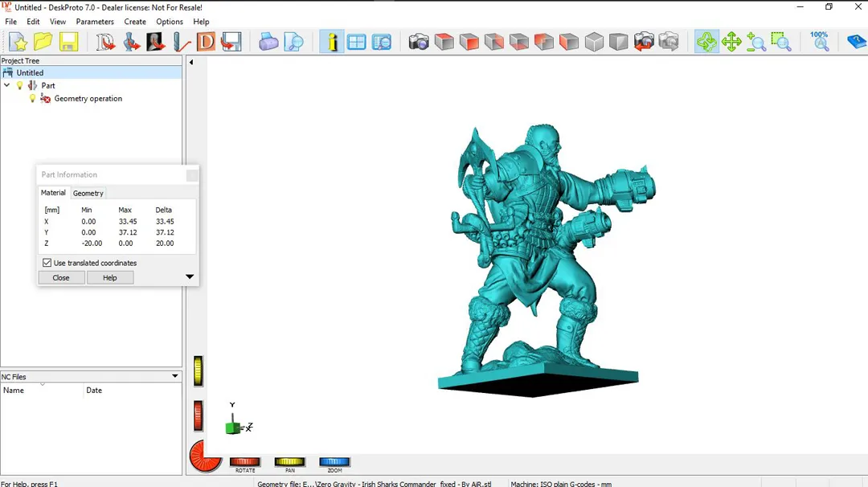Image resolution: width=868 pixels, height=487 pixels.
Task: Open print preview with the magnifier page icon
Action: click(x=294, y=42)
